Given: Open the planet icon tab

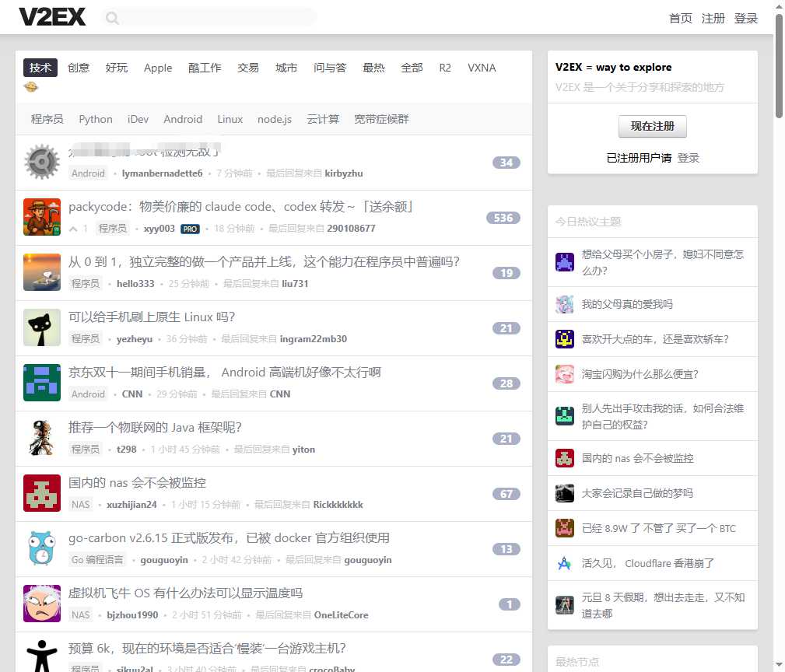Looking at the screenshot, I should coord(30,87).
